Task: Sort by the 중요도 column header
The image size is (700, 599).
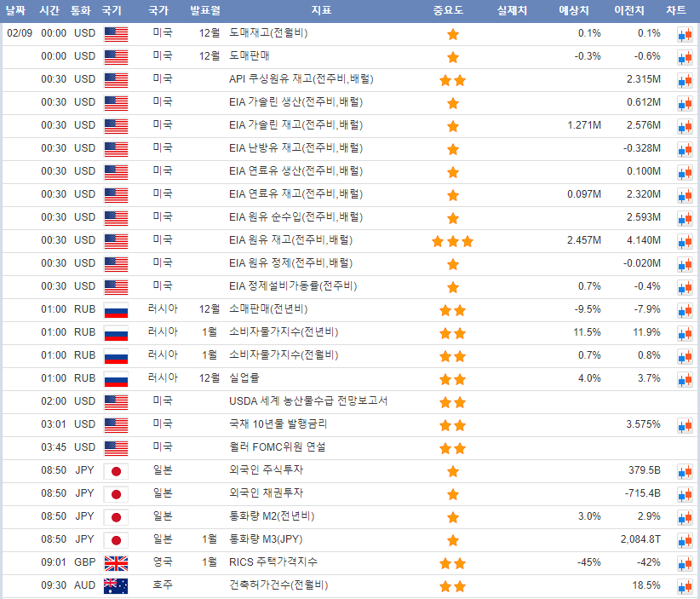Action: (x=452, y=11)
